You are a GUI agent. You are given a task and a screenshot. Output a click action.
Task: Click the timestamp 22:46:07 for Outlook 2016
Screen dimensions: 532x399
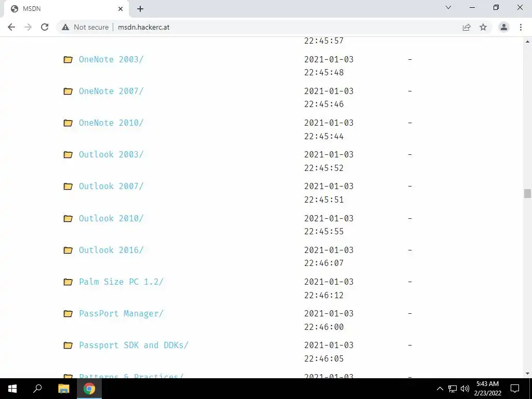[324, 263]
